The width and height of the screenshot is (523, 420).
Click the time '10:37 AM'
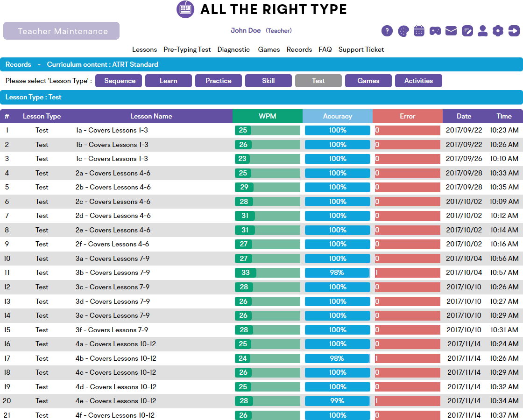click(504, 415)
